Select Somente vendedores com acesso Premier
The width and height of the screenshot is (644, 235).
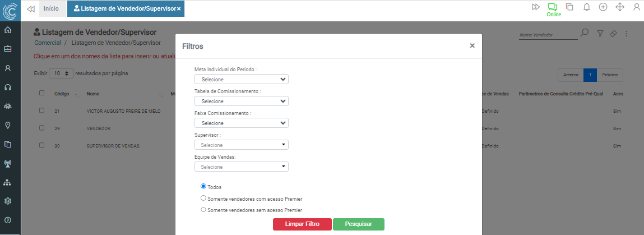point(203,198)
